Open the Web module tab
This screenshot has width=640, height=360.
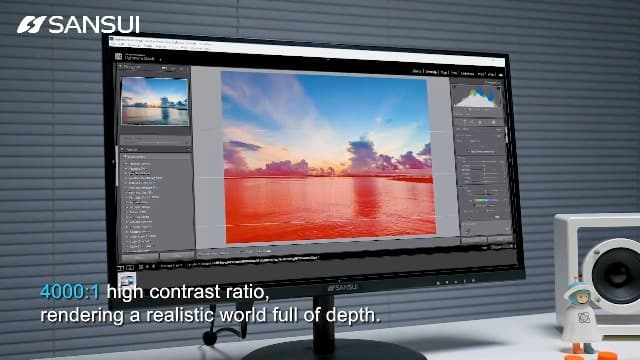(x=491, y=75)
